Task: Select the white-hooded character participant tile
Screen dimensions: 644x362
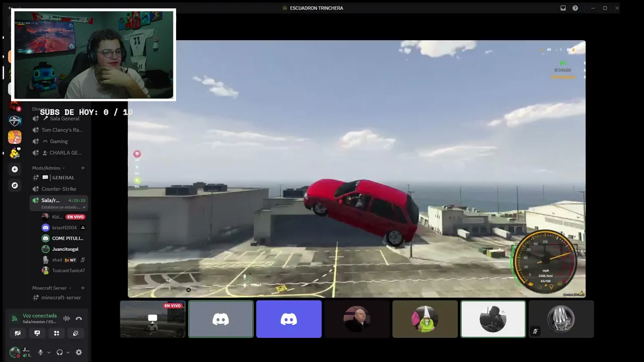Action: (x=425, y=319)
